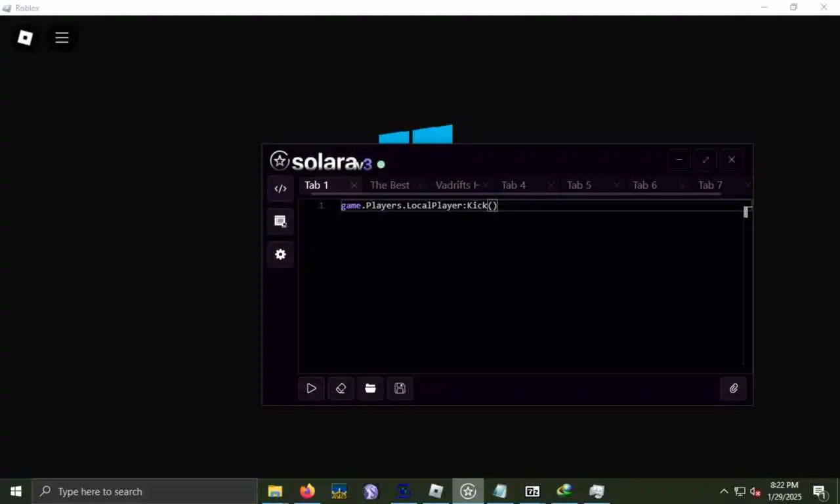The image size is (840, 504).
Task: Show hidden system tray icons
Action: [x=724, y=491]
